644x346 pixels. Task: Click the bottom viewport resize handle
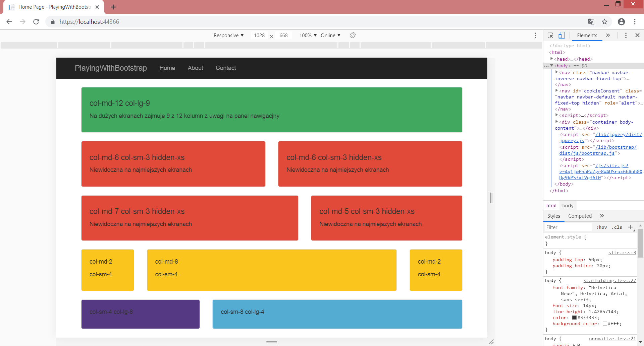coord(272,342)
